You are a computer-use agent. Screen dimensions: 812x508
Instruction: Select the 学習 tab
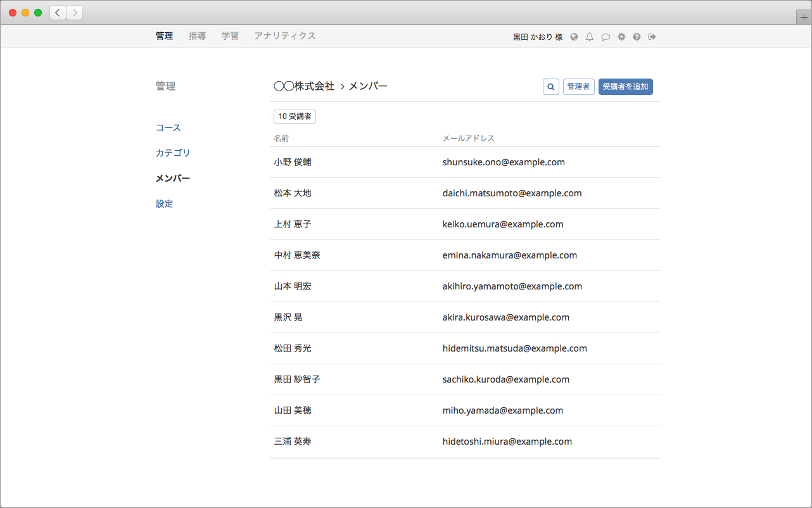[230, 36]
